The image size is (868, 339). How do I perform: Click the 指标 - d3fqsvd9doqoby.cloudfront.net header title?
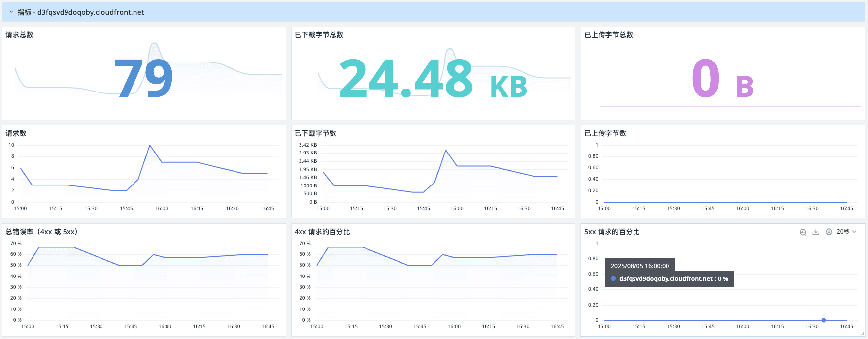click(81, 12)
